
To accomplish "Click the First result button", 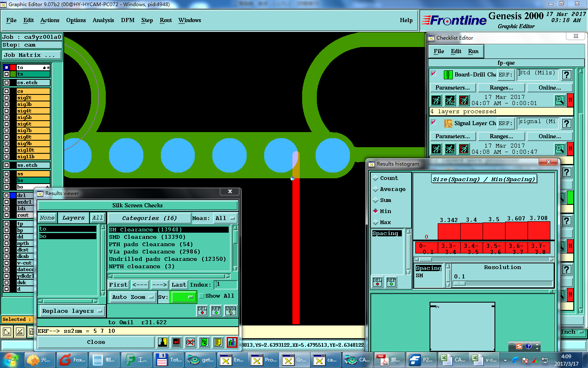I will [x=118, y=285].
